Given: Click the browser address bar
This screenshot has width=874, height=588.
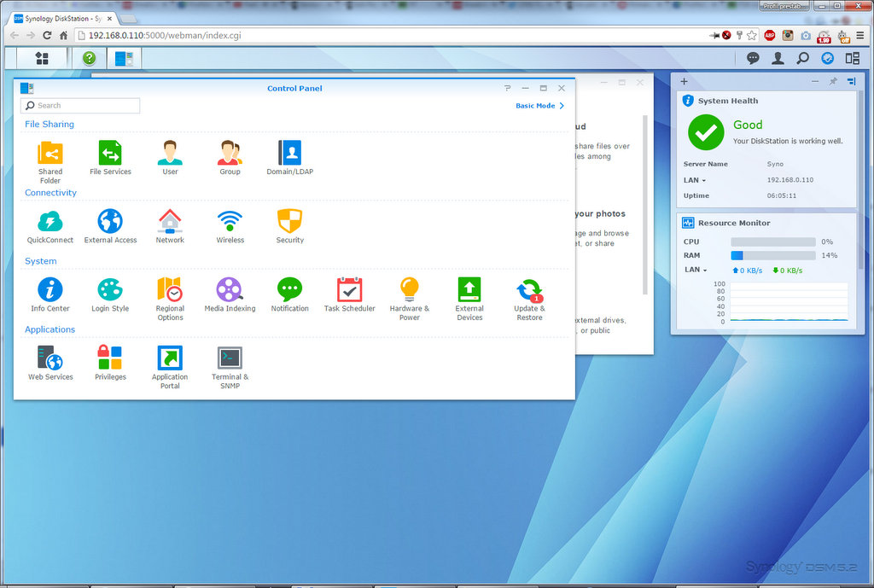Looking at the screenshot, I should click(x=390, y=35).
